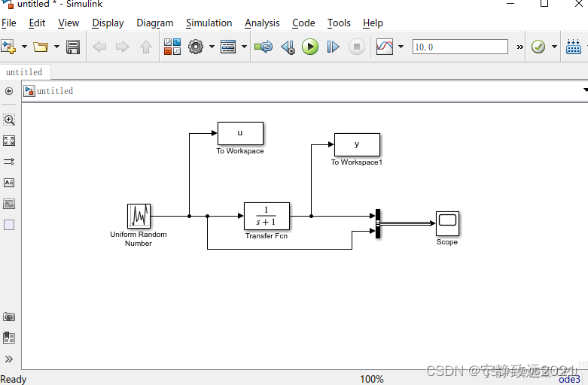Run the simulation with green play button
588x385 pixels.
tap(310, 47)
